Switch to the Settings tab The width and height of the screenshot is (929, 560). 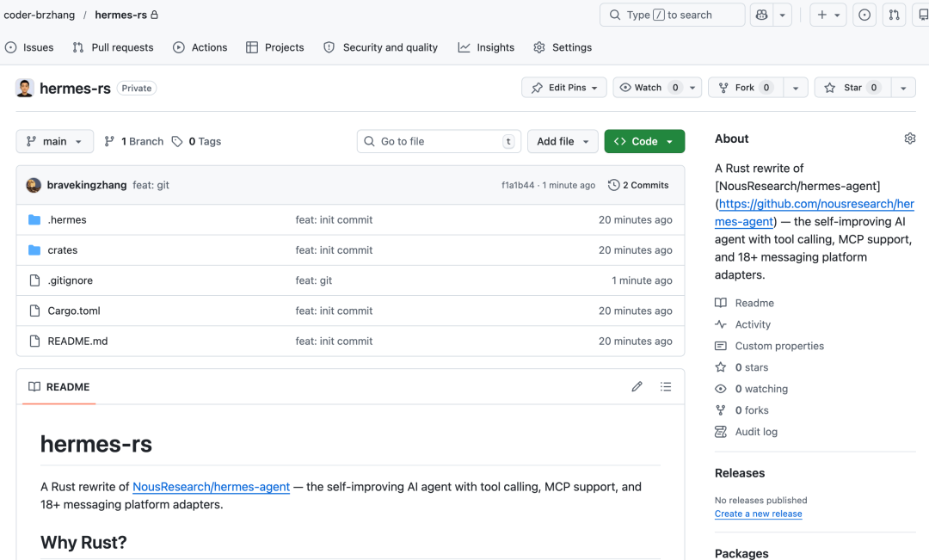[563, 47]
